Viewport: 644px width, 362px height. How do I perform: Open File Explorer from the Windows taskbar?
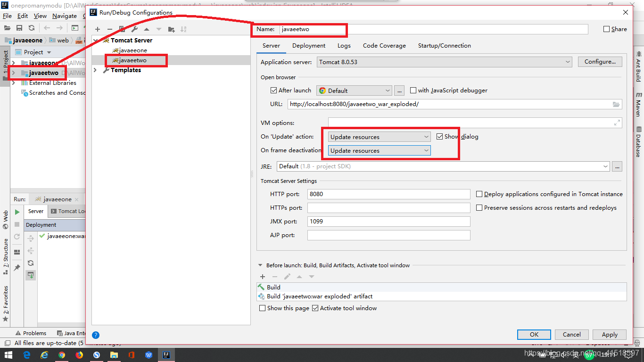tap(114, 355)
